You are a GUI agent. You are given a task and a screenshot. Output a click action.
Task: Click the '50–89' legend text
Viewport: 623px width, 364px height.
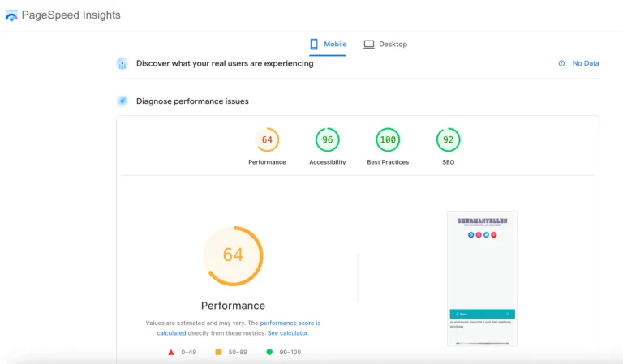point(238,352)
